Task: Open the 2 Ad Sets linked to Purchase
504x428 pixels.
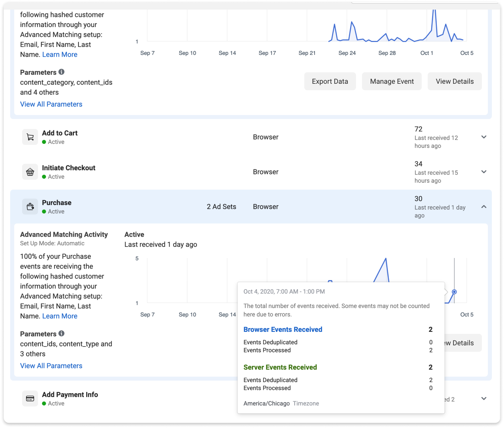Action: pyautogui.click(x=221, y=206)
